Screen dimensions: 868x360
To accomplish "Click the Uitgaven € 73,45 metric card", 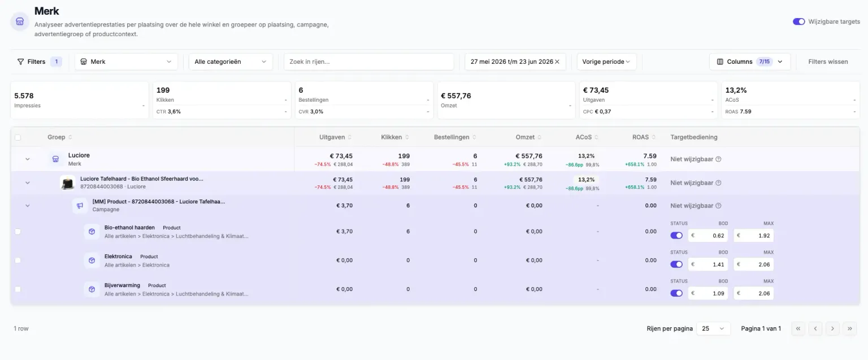I will (x=649, y=100).
